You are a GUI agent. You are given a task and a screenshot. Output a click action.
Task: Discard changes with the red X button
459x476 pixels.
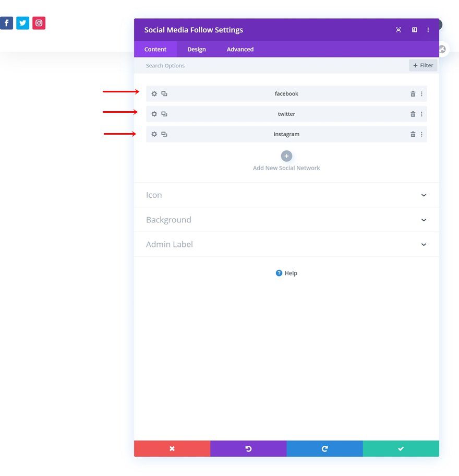172,448
